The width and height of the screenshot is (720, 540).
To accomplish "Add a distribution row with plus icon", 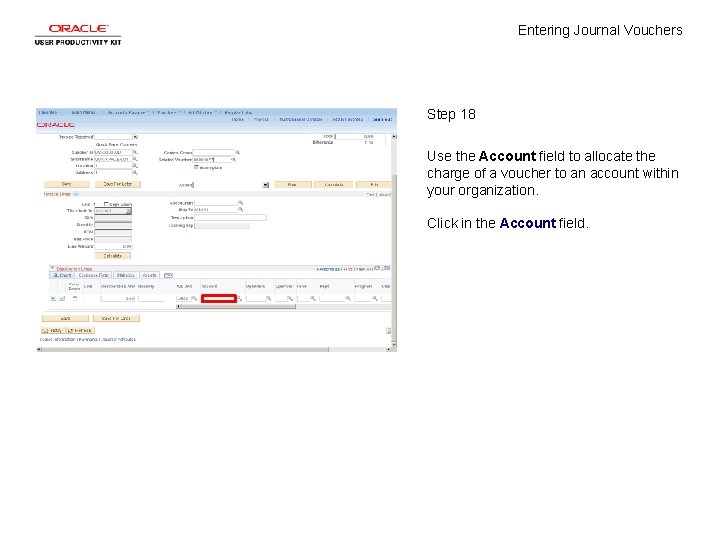I will [53, 298].
